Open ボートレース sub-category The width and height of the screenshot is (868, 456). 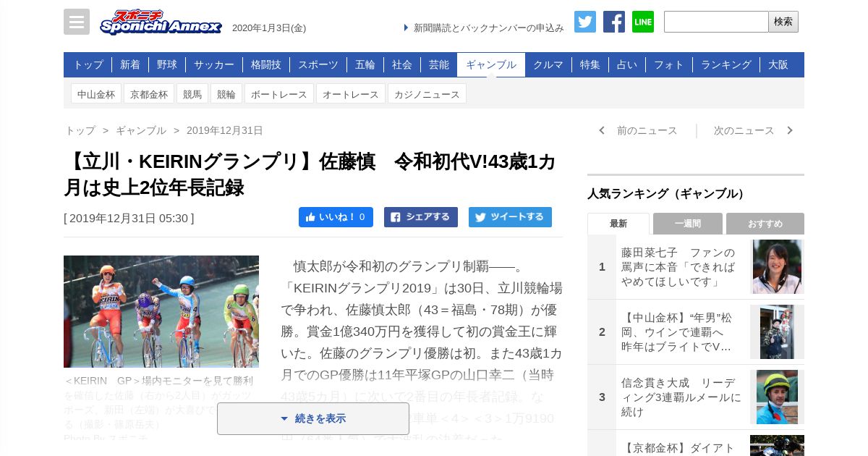tap(279, 94)
